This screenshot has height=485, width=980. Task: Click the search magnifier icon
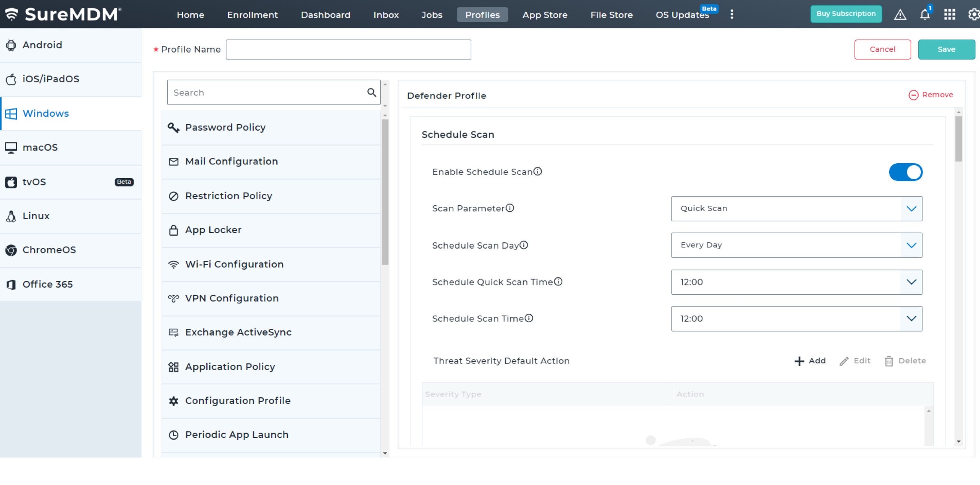tap(371, 92)
